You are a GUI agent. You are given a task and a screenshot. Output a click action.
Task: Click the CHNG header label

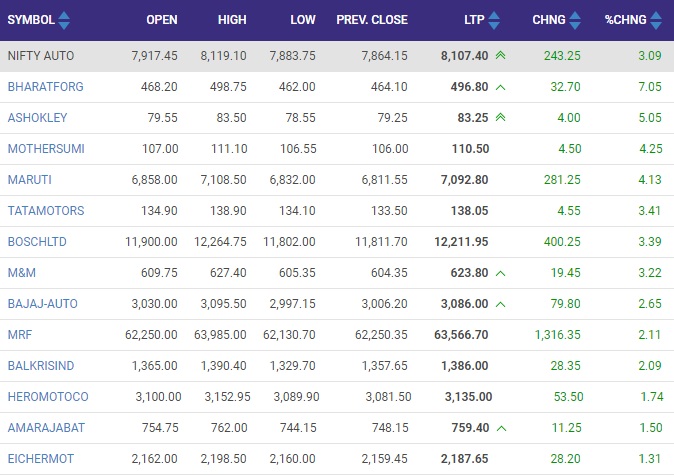point(549,20)
